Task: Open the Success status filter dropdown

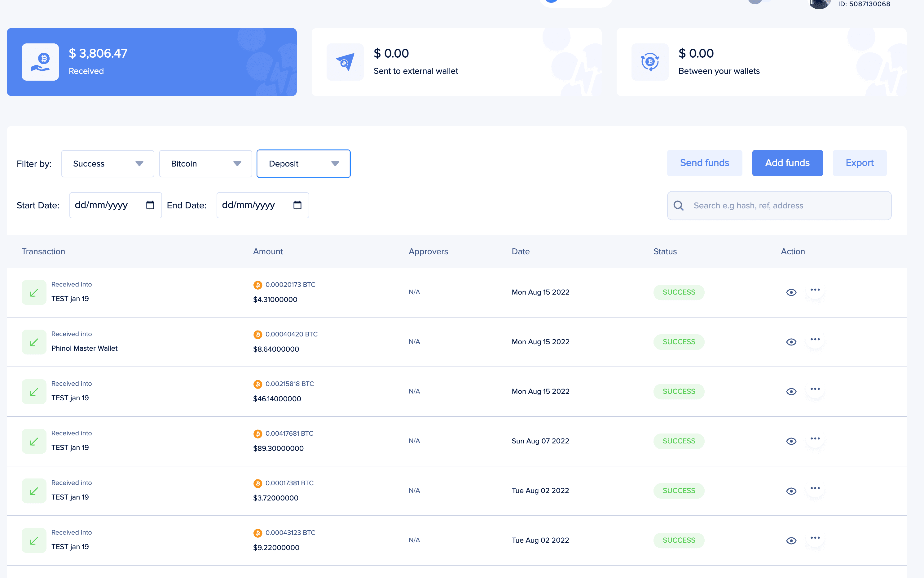Action: (x=108, y=164)
